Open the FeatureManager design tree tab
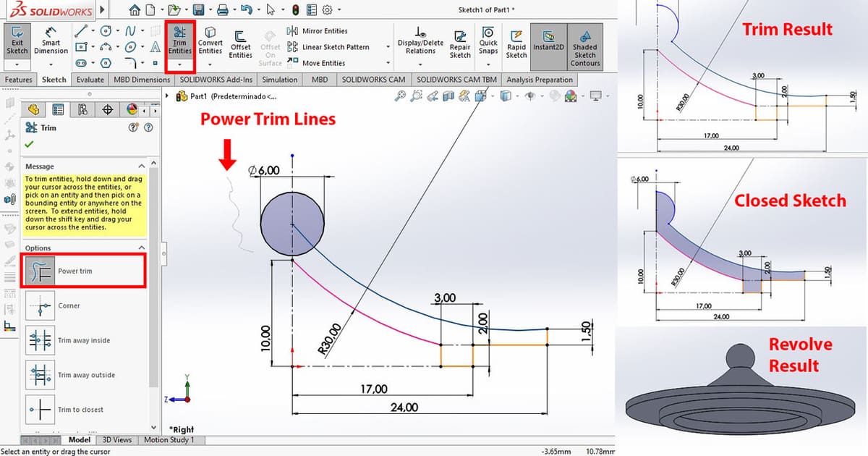Viewport: 868px width, 456px height. [x=33, y=109]
